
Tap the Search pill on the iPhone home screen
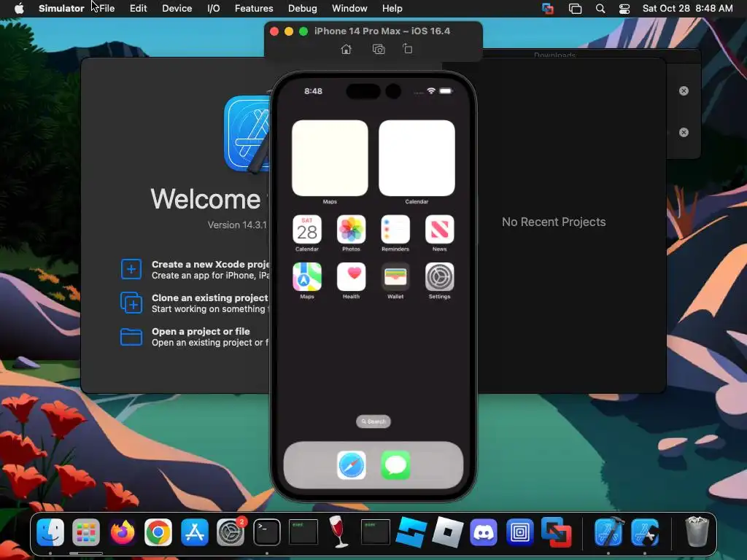373,421
